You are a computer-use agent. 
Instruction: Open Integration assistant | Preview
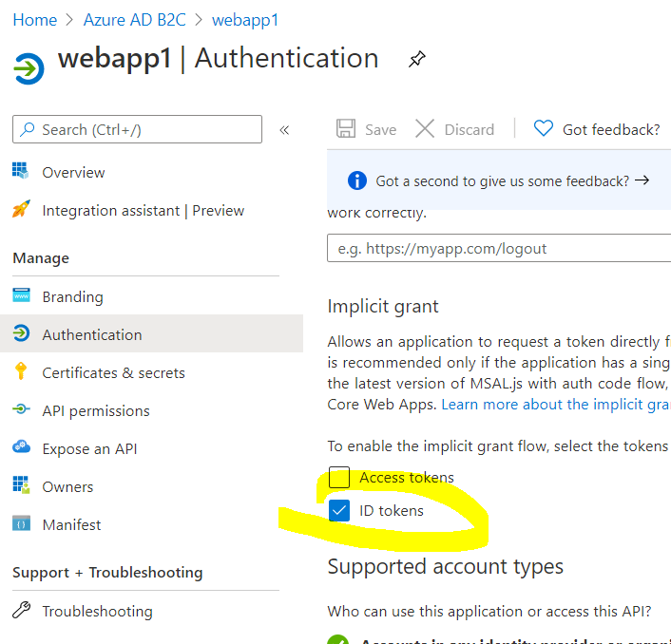(143, 211)
